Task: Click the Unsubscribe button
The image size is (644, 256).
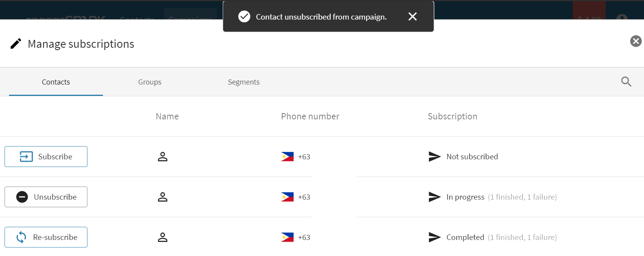Action: click(46, 197)
